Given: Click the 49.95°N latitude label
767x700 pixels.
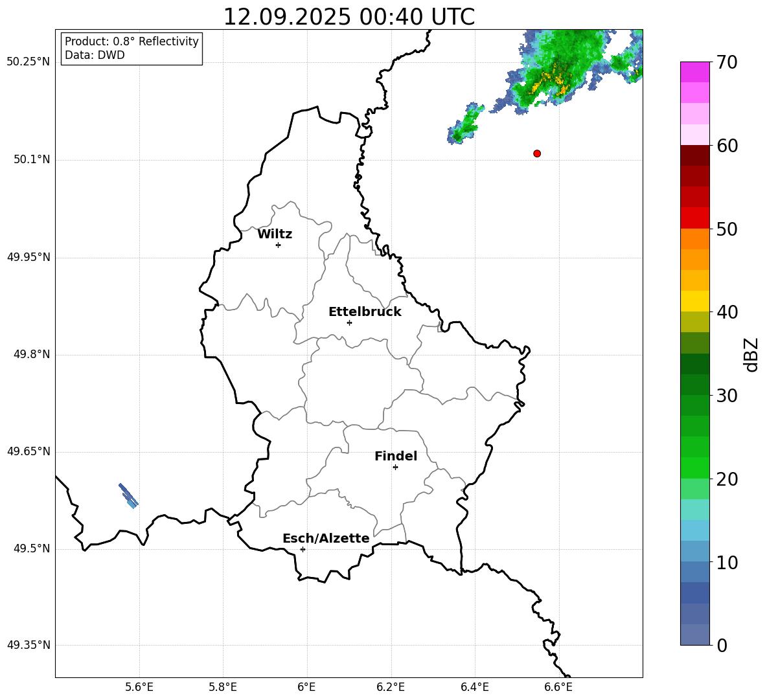Looking at the screenshot, I should (29, 257).
